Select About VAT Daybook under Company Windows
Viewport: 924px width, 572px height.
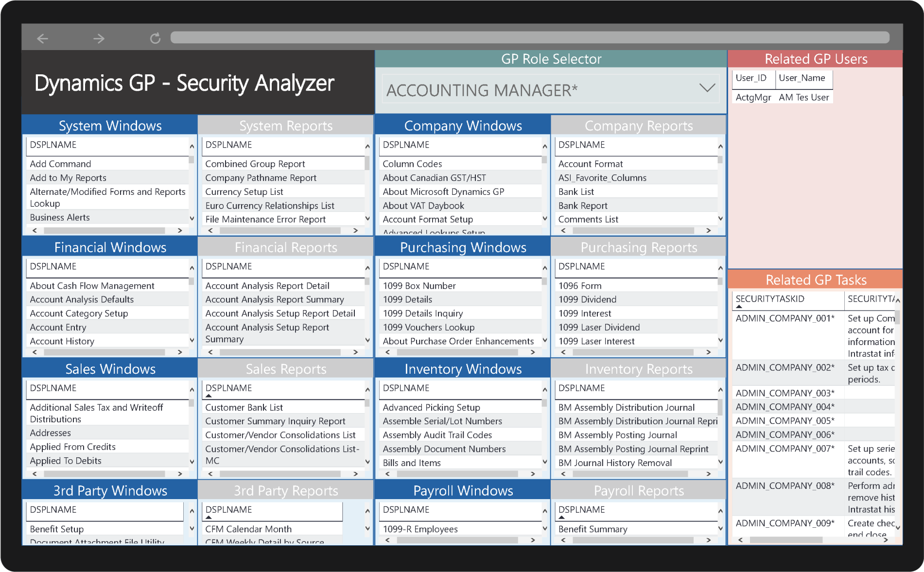tap(422, 205)
